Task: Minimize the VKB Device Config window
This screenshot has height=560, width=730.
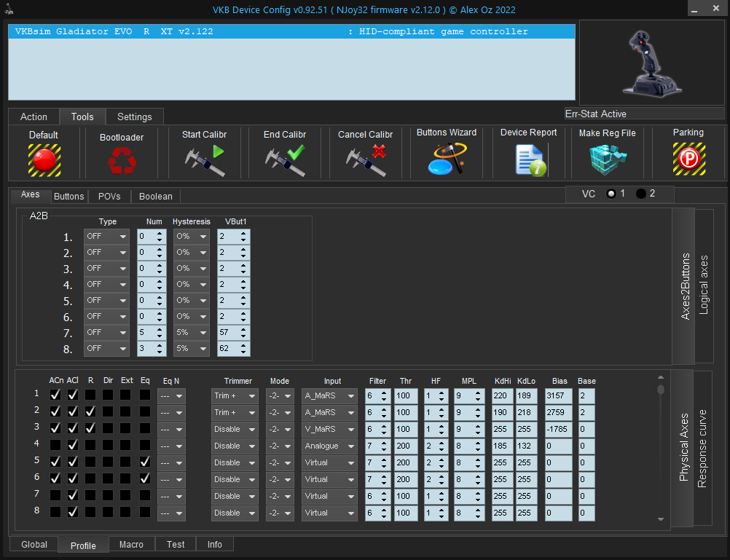Action: [694, 9]
